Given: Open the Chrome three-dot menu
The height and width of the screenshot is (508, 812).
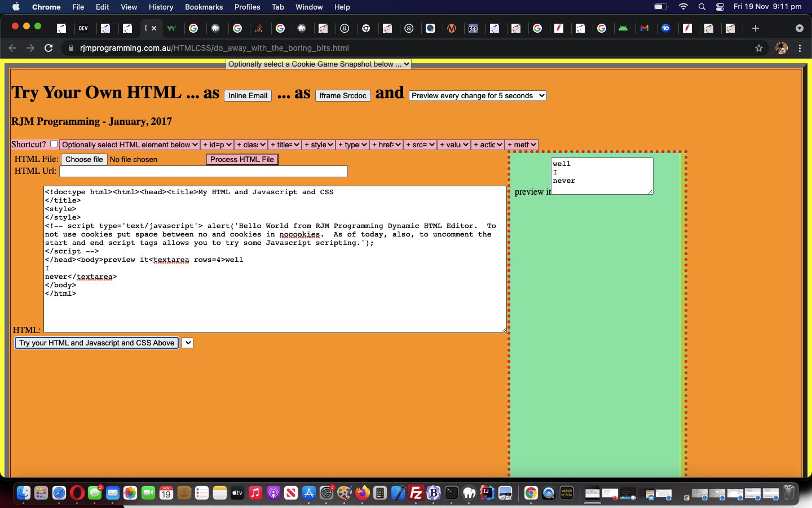Looking at the screenshot, I should pyautogui.click(x=800, y=48).
